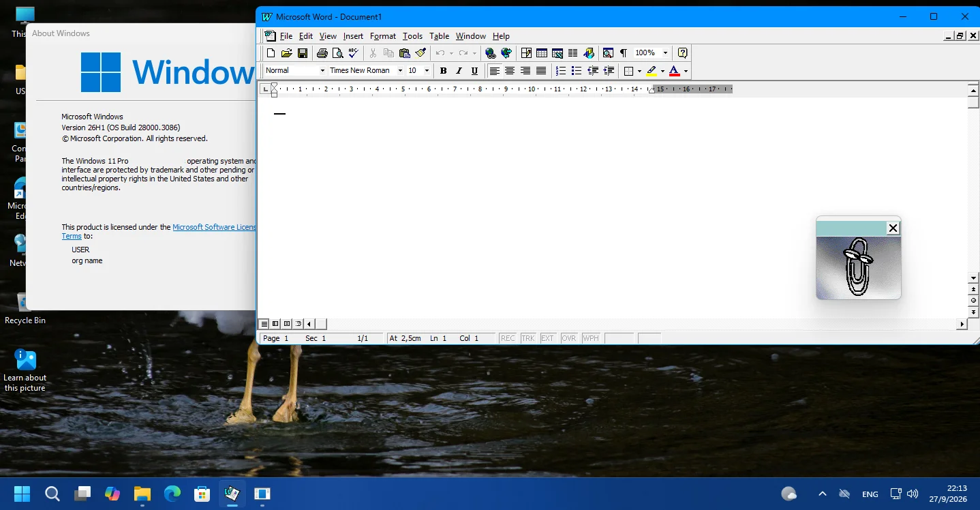The width and height of the screenshot is (980, 510).
Task: Toggle italic formatting
Action: [x=459, y=71]
